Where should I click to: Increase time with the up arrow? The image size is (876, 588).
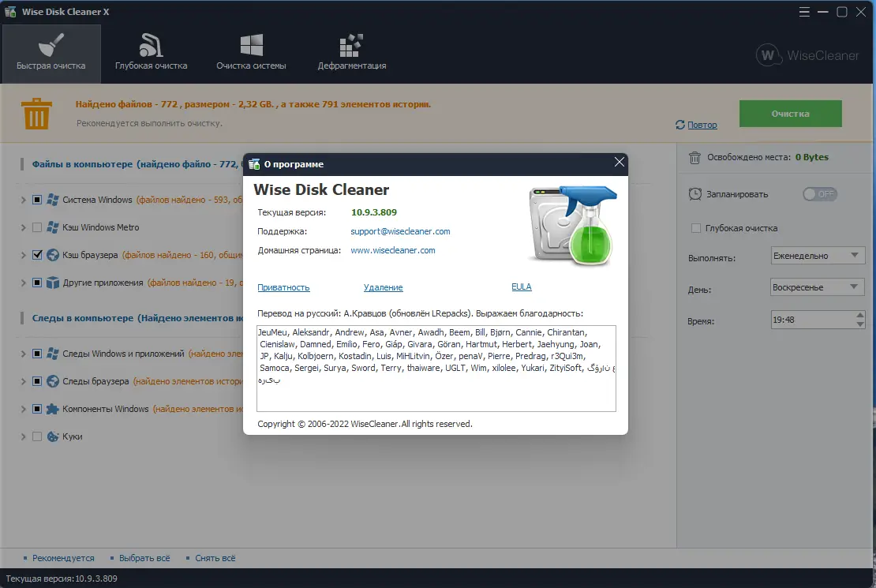[859, 315]
